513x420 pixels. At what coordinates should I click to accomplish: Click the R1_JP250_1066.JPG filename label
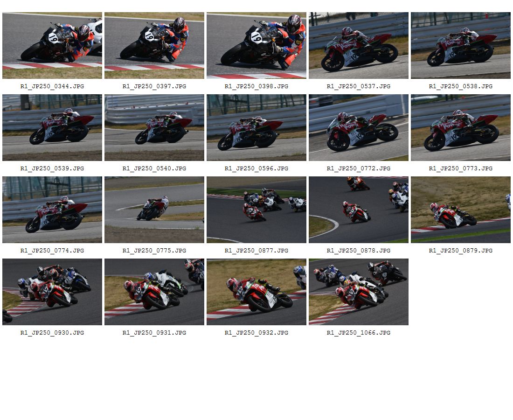[359, 333]
